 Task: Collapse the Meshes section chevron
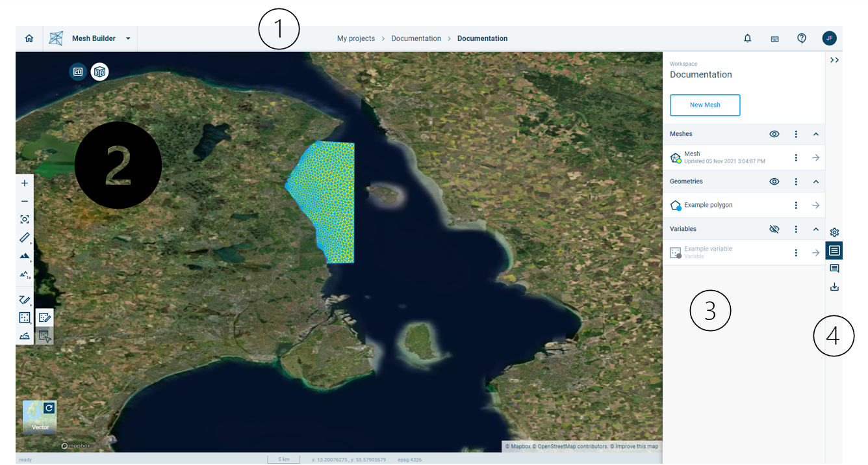816,134
